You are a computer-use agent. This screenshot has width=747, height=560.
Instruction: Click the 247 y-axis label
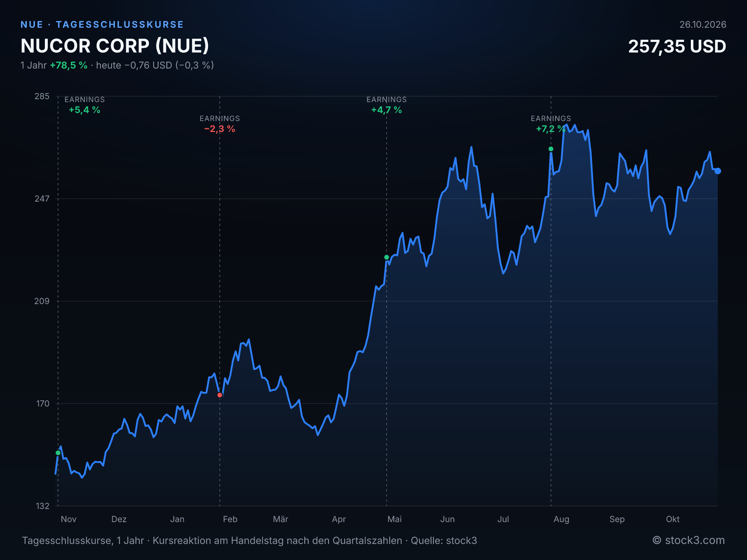pos(42,199)
